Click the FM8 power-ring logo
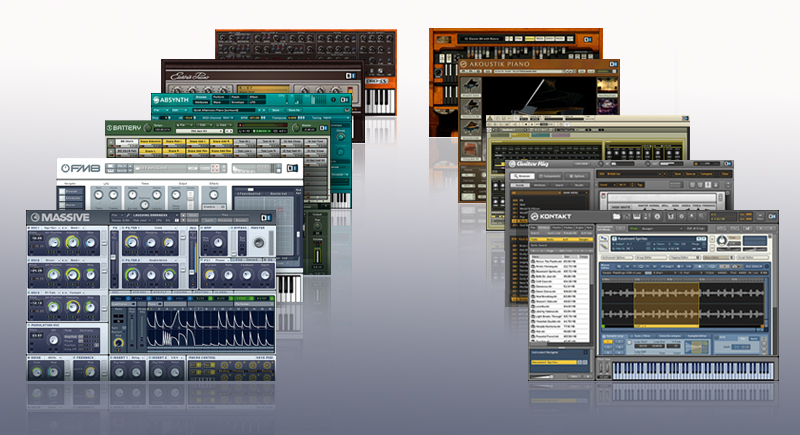800x435 pixels. pyautogui.click(x=65, y=168)
